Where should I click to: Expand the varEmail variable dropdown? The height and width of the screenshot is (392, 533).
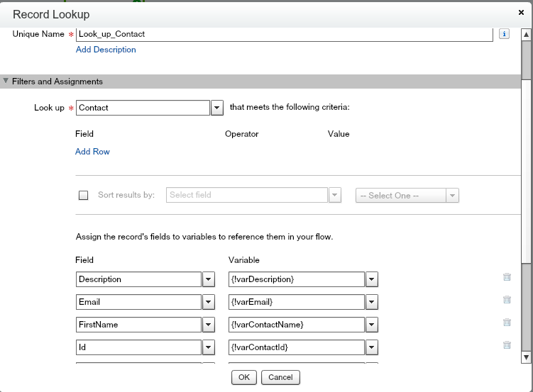[x=372, y=302]
